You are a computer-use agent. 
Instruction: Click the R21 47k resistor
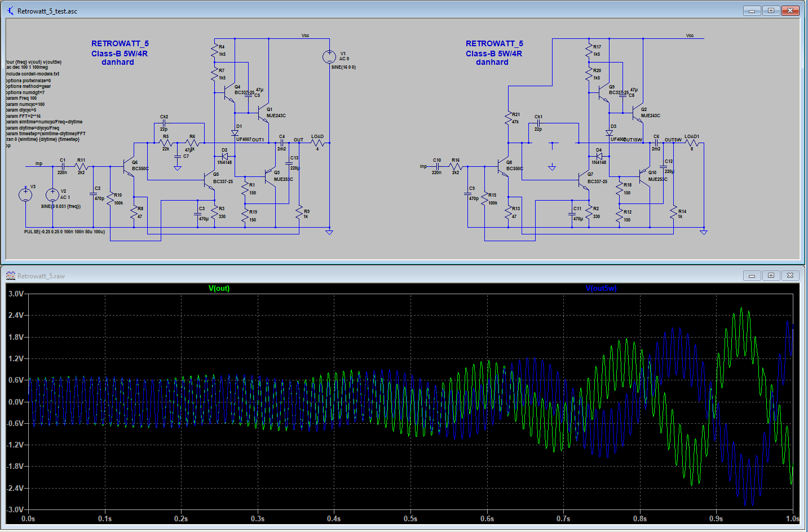click(508, 118)
